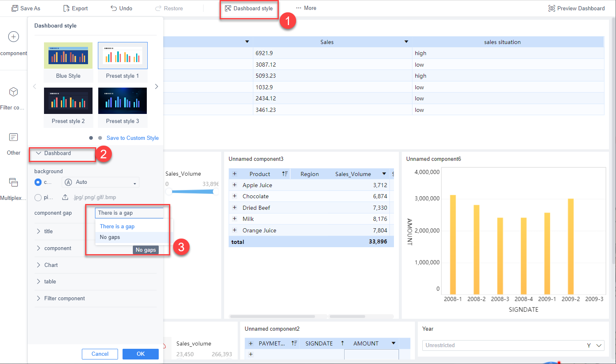Open the More menu in the toolbar
Screen dimensions: 616x364
click(x=306, y=8)
